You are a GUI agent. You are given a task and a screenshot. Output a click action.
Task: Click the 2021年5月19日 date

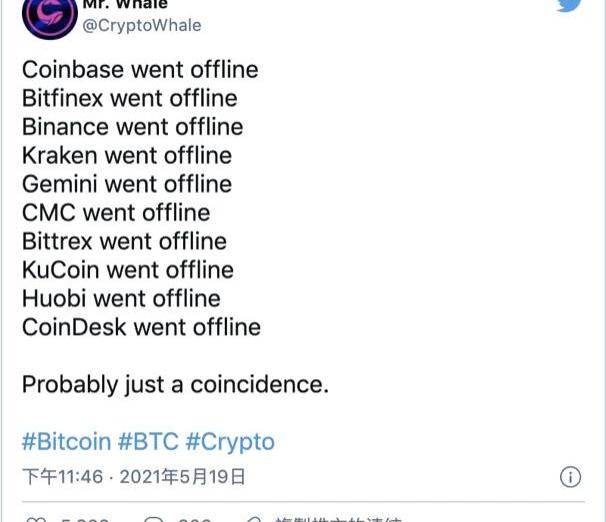pyautogui.click(x=182, y=477)
